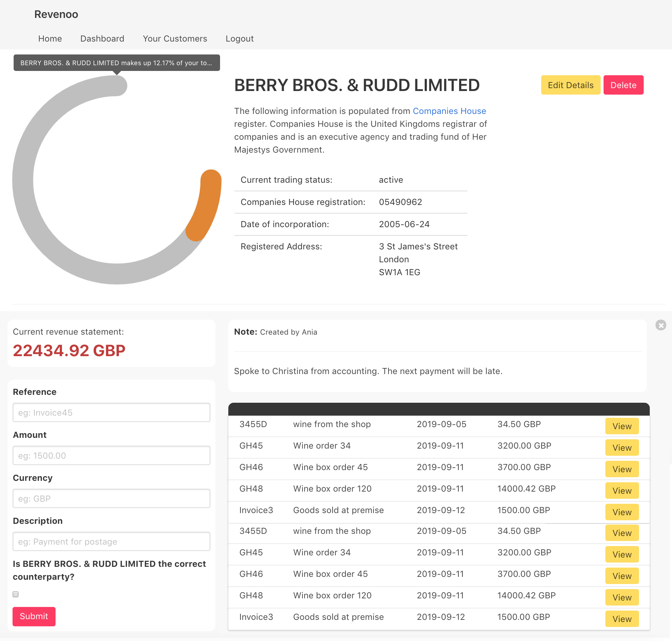The image size is (672, 641).
Task: View first GH46 Wine box order 45 entry
Action: coord(622,469)
